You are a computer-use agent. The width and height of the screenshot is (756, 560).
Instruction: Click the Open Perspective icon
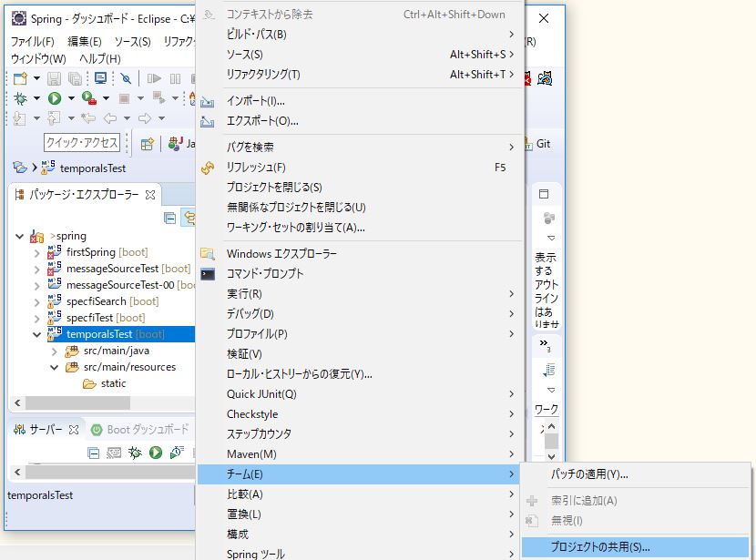point(147,144)
